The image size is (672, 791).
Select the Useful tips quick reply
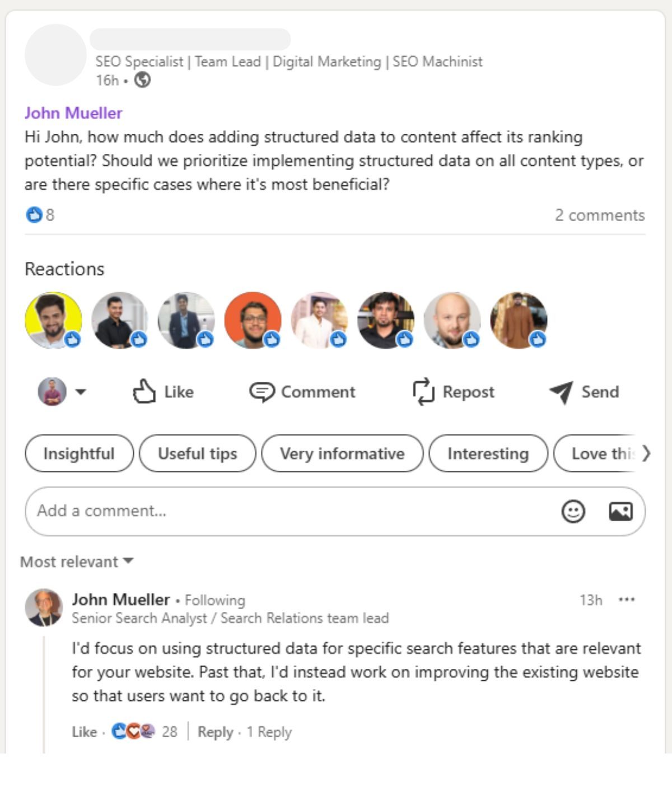click(197, 453)
